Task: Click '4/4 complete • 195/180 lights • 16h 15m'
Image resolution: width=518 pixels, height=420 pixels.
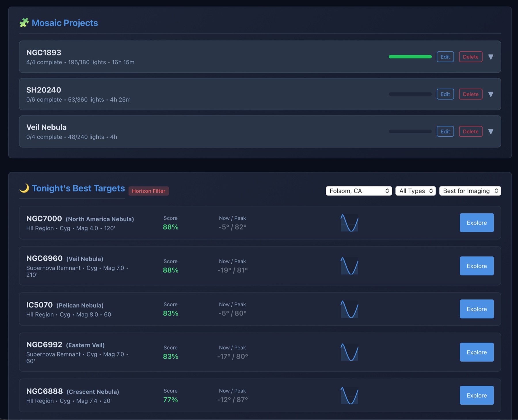Action: point(80,62)
